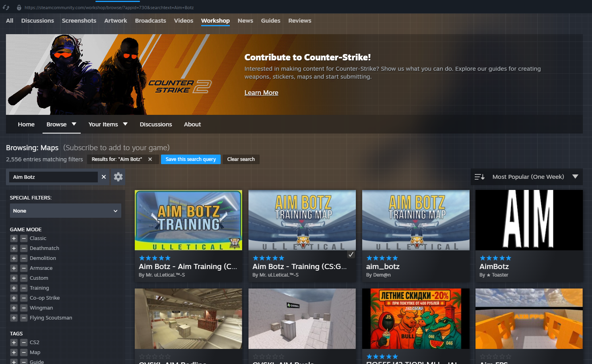
Task: Open the Guides tab
Action: coord(270,21)
